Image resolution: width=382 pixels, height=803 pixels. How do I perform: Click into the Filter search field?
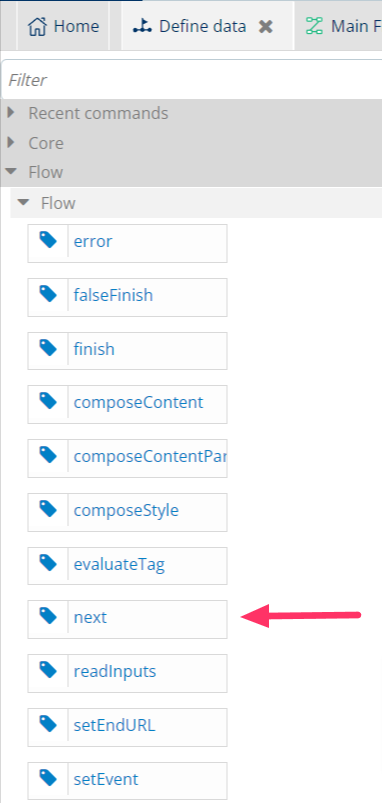click(x=194, y=80)
